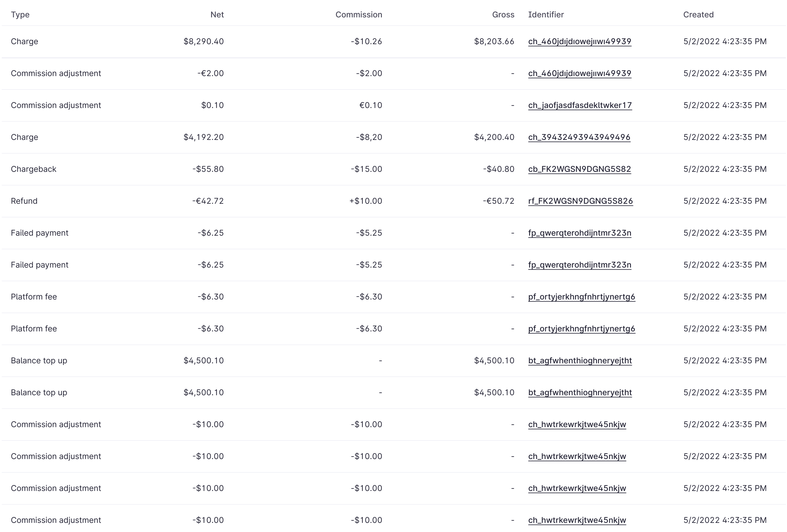Sort table by the Type column
Viewport: 787px width, 532px height.
click(x=20, y=15)
